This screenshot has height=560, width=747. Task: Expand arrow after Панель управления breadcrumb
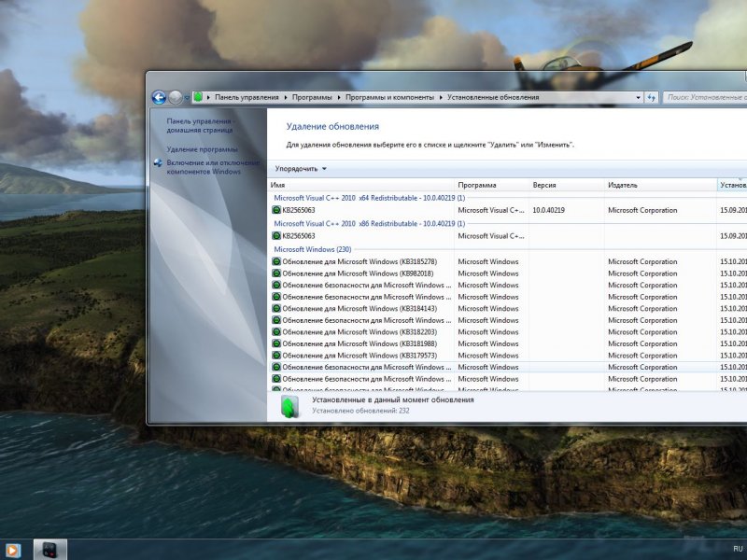(x=286, y=97)
